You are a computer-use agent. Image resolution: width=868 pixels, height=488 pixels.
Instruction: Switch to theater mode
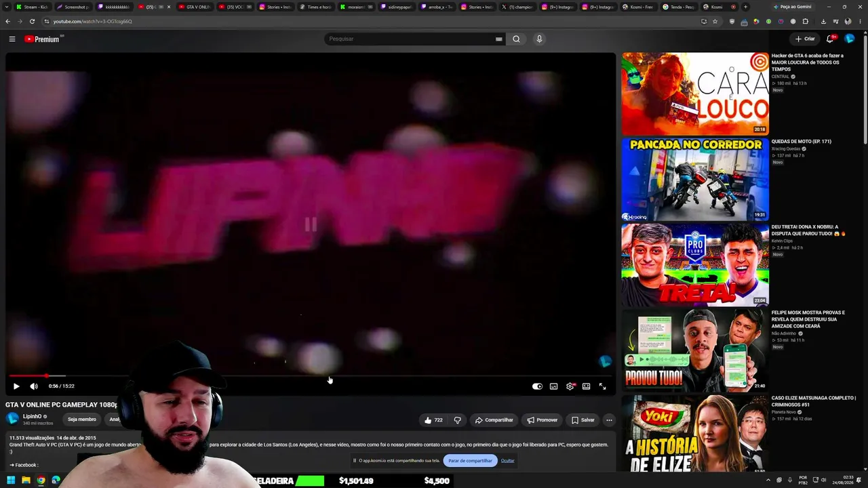(586, 386)
